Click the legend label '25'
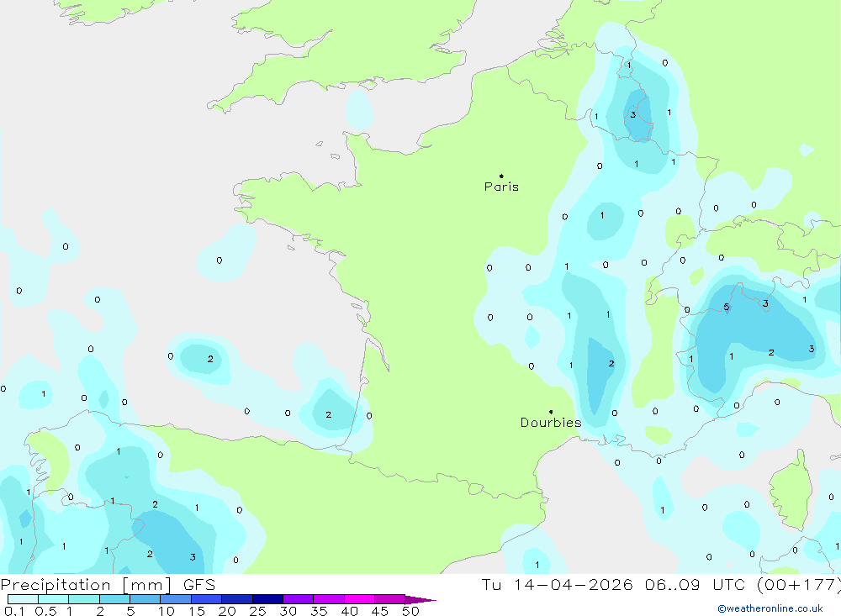The image size is (841, 616). tap(257, 611)
